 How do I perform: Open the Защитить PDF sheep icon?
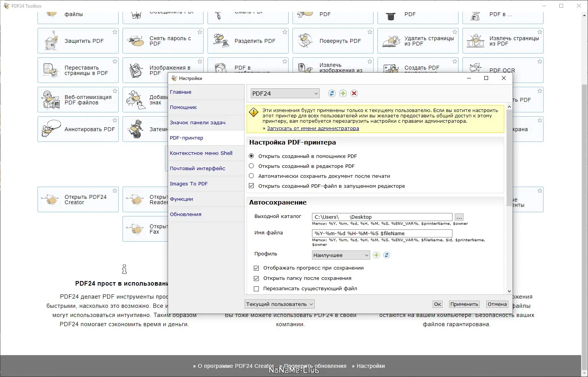click(x=51, y=41)
